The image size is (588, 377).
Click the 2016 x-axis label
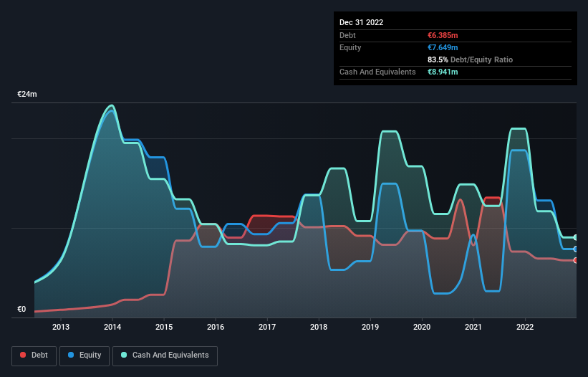[x=216, y=327]
